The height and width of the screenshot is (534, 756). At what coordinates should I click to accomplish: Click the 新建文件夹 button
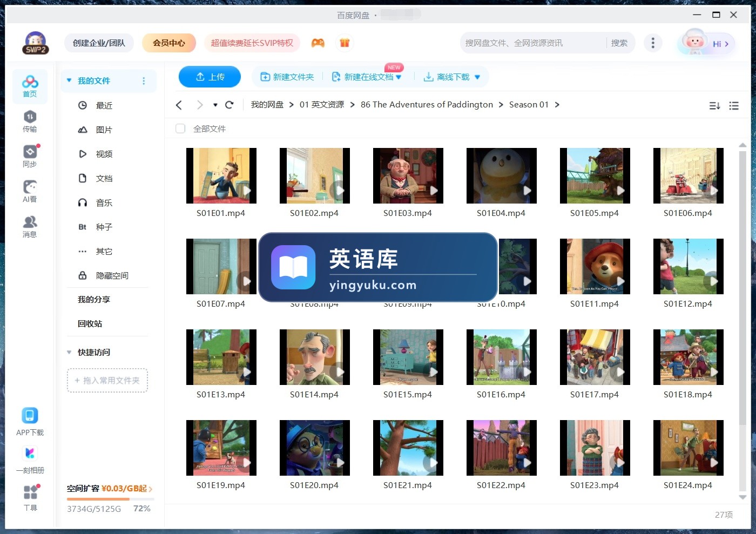287,77
